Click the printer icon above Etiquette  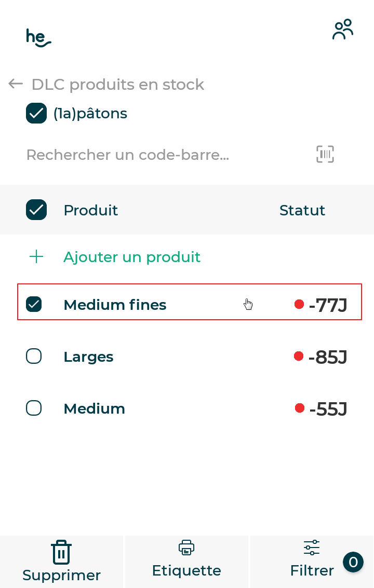(x=186, y=547)
